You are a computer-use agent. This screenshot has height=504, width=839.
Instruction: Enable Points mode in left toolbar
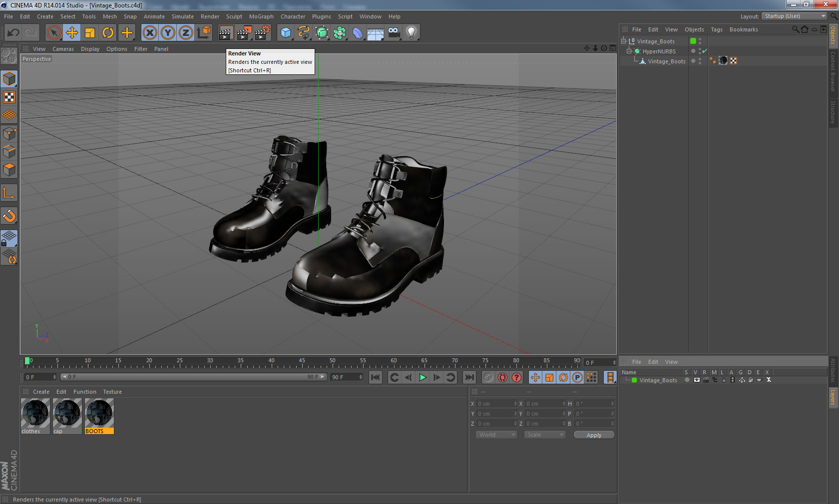pos(9,134)
